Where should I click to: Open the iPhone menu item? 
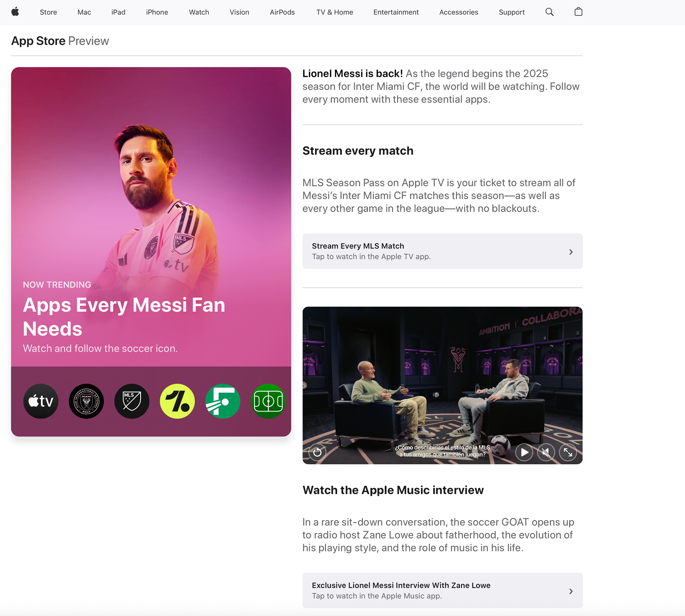[x=157, y=12]
